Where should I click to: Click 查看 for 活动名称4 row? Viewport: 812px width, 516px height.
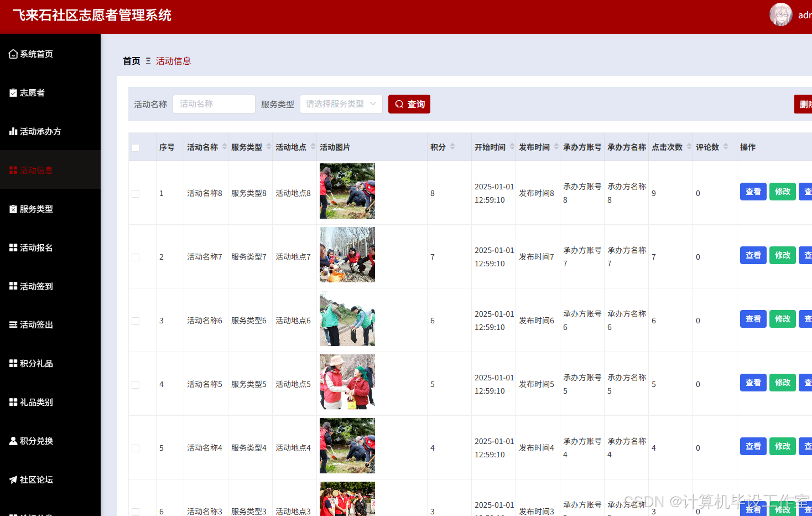point(753,446)
